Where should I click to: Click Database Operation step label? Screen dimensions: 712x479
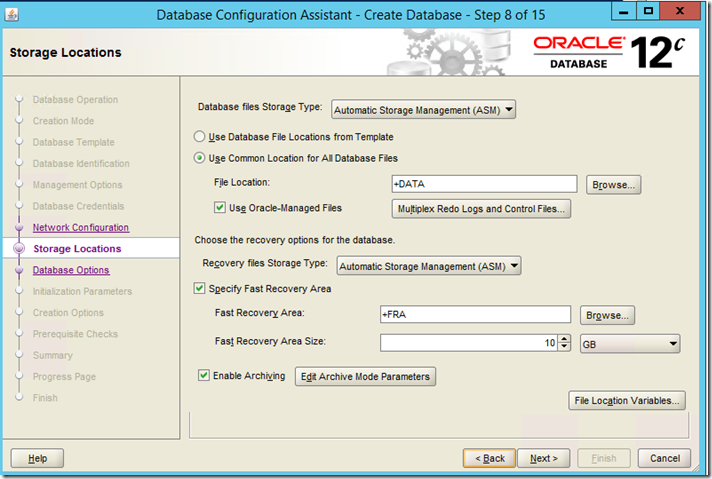coord(75,99)
